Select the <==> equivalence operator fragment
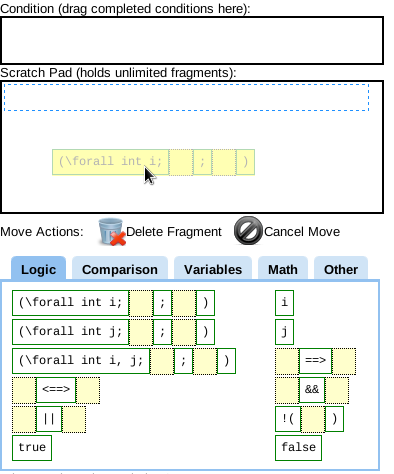 click(x=56, y=390)
